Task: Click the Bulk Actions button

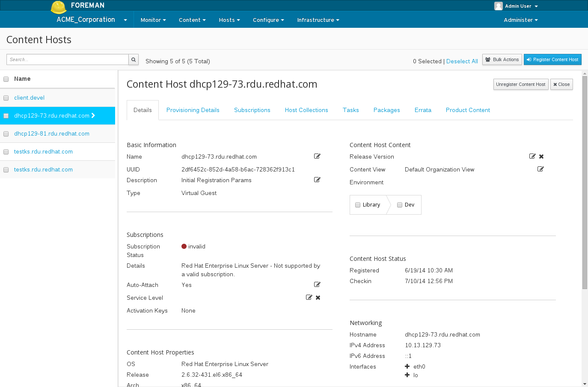Action: [x=502, y=59]
